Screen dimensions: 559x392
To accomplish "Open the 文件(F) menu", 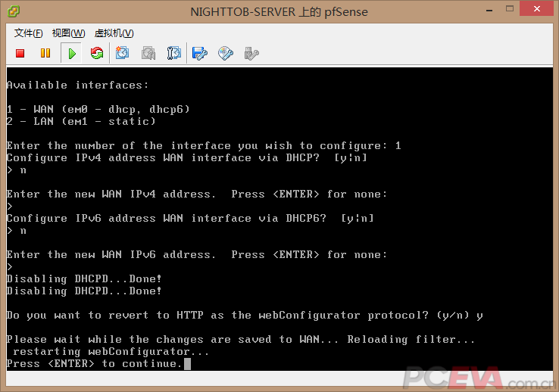I will (28, 33).
